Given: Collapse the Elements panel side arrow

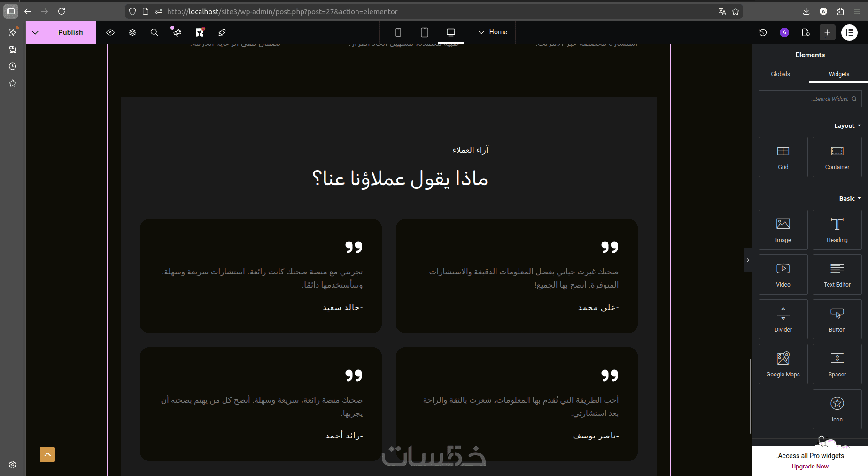Looking at the screenshot, I should 748,260.
